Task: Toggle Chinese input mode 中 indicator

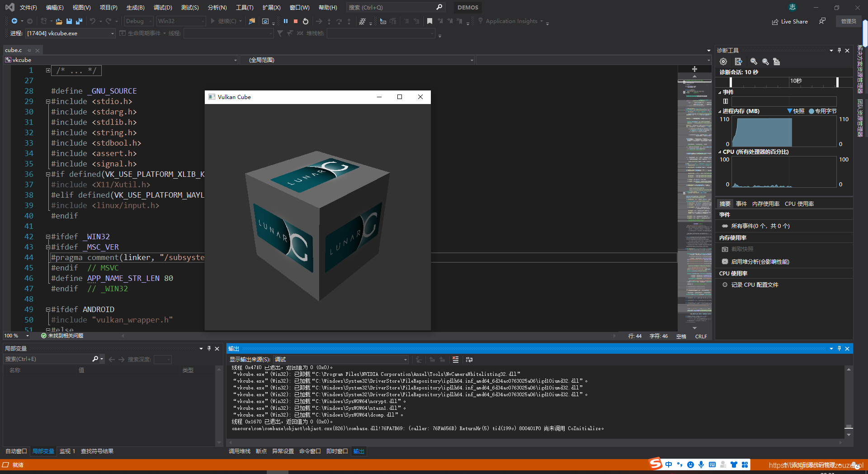Action: click(669, 465)
